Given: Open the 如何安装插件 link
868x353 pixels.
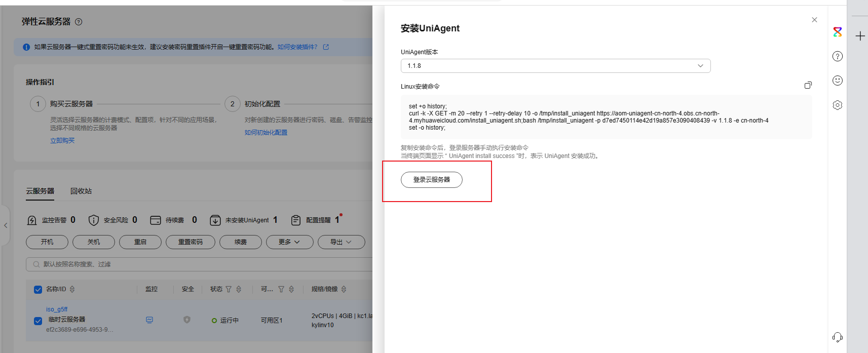Looking at the screenshot, I should tap(297, 47).
